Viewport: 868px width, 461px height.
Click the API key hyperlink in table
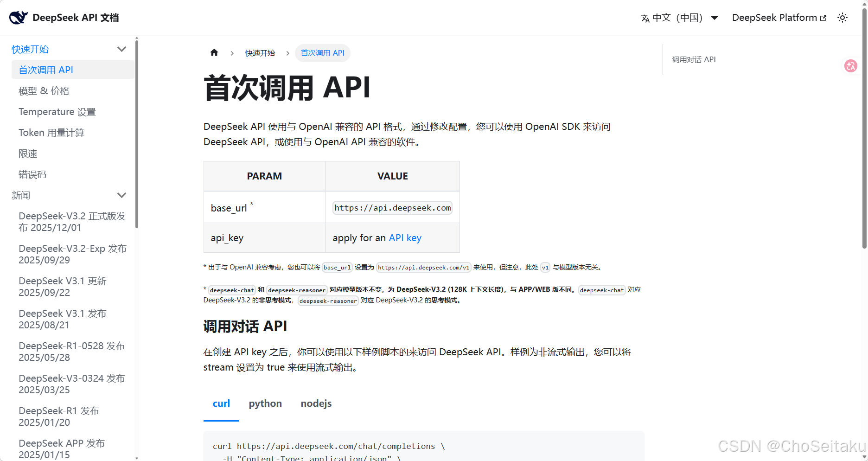(405, 238)
